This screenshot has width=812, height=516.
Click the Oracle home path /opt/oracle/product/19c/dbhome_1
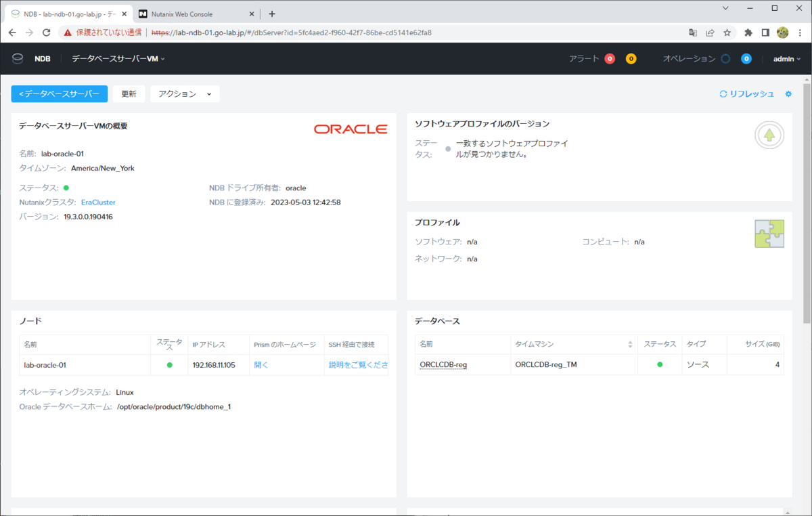click(174, 407)
